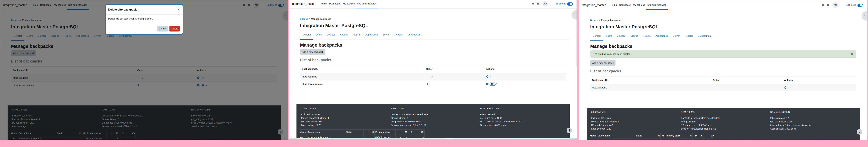Expand side drawer chevron in undimmed two-backpack panel

[x=574, y=15]
